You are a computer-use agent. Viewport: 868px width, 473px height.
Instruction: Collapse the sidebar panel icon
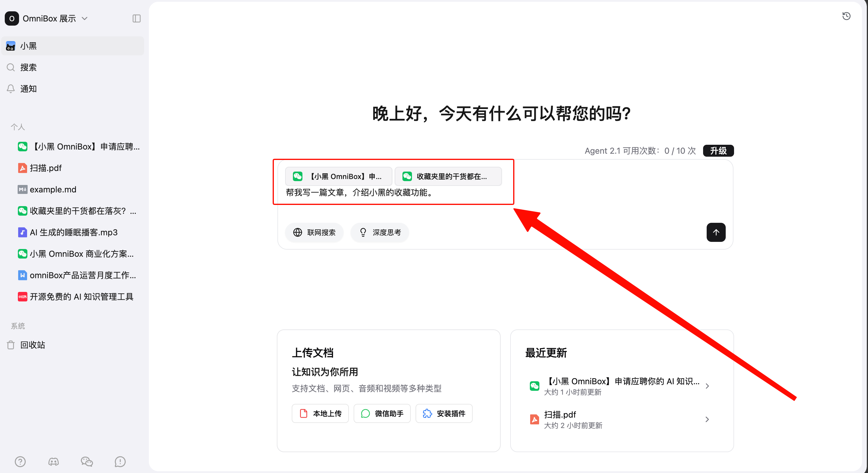[136, 18]
